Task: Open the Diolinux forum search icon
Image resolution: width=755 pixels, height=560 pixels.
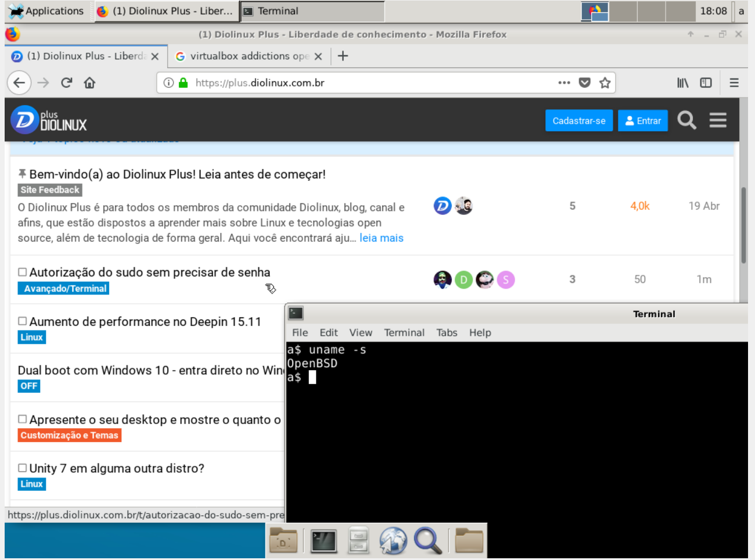Action: pyautogui.click(x=686, y=120)
